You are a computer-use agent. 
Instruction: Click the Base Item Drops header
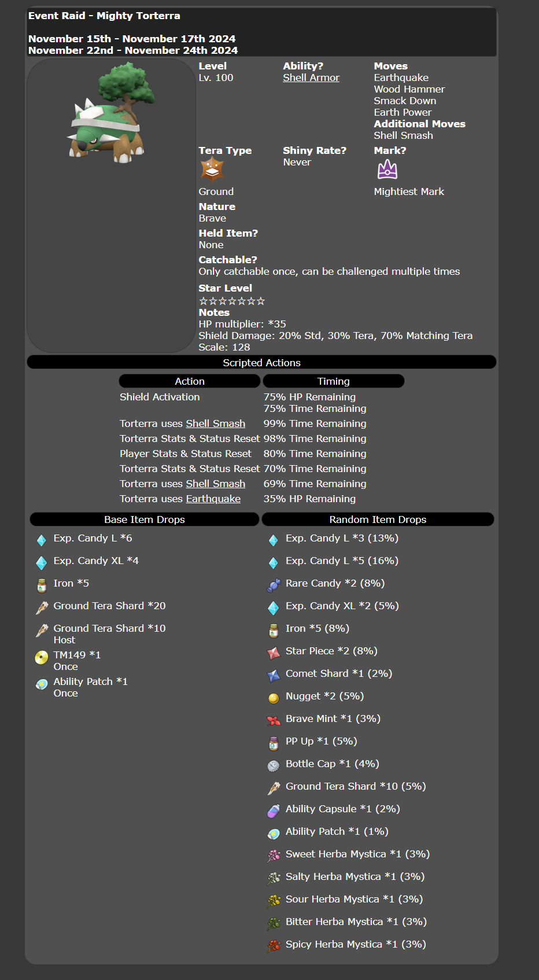[x=145, y=520]
